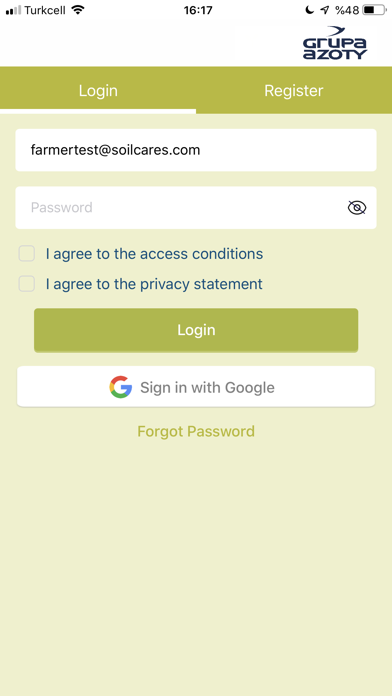
Task: Tap the battery indicator icon
Action: (374, 10)
